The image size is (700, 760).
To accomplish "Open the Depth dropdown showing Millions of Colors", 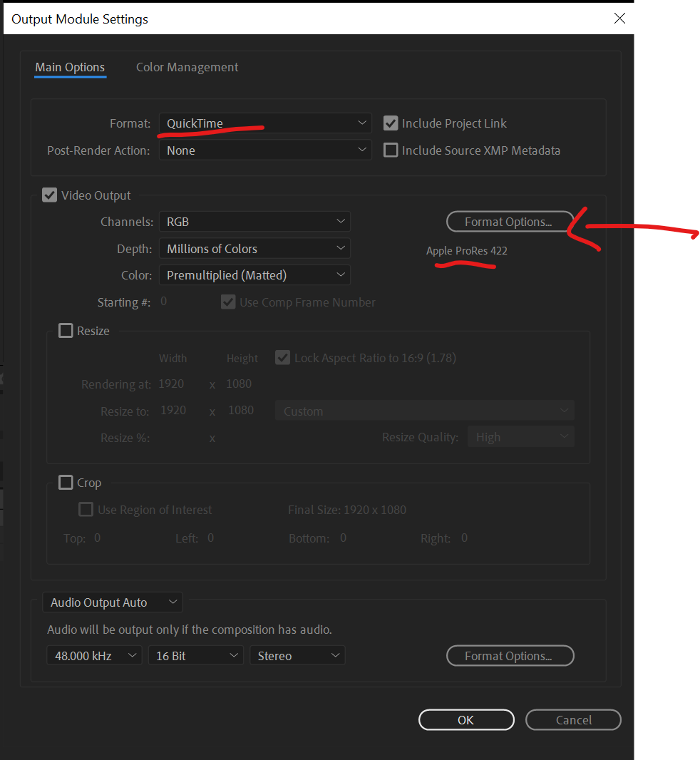I will click(x=254, y=248).
